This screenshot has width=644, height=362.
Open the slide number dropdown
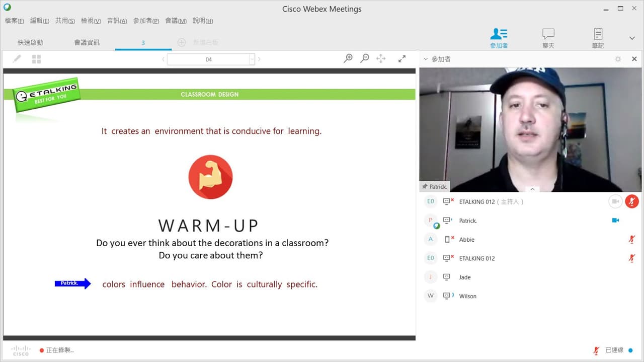coord(252,59)
